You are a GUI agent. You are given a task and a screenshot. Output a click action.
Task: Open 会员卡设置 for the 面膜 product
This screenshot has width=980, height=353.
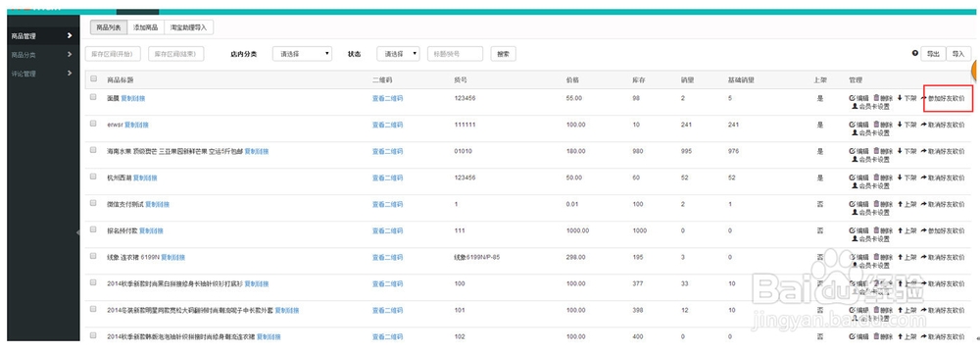click(x=870, y=107)
